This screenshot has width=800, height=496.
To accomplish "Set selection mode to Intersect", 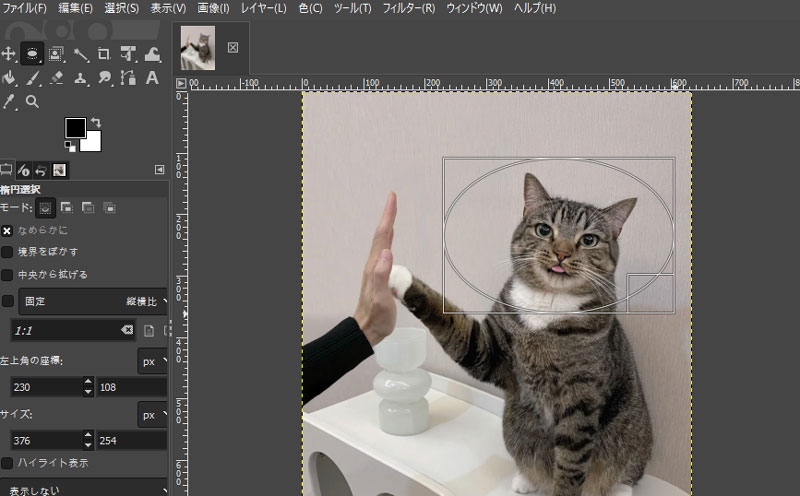I will pyautogui.click(x=109, y=208).
